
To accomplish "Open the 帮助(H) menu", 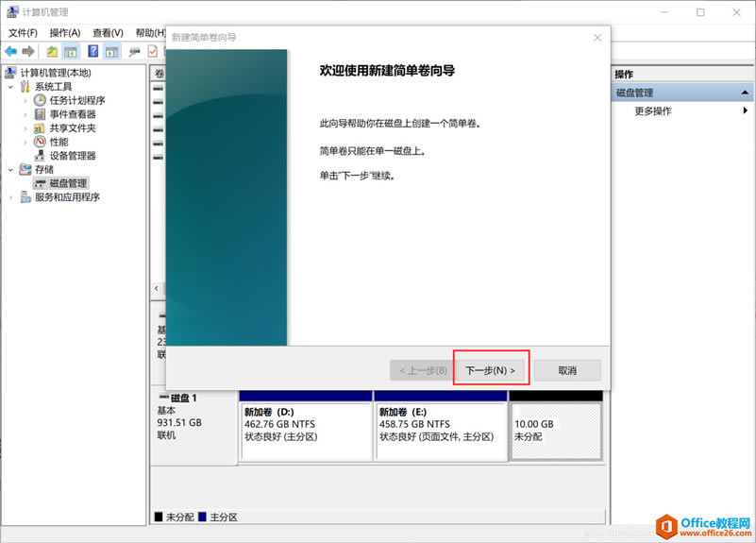I will [150, 33].
